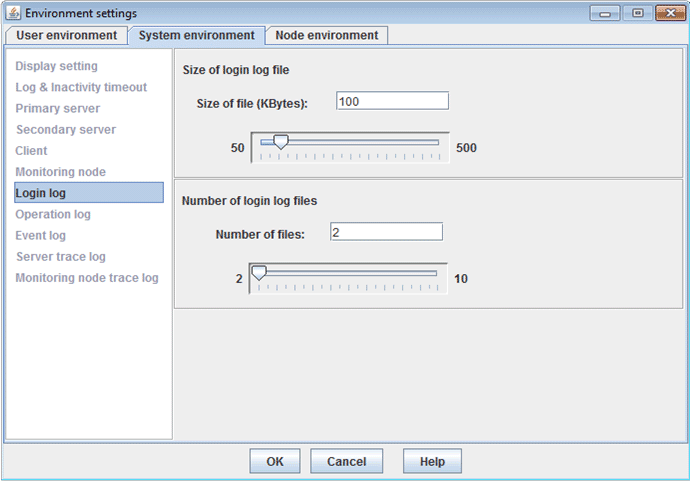Choose Secondary server in list
Viewport: 690px width, 481px height.
click(66, 130)
